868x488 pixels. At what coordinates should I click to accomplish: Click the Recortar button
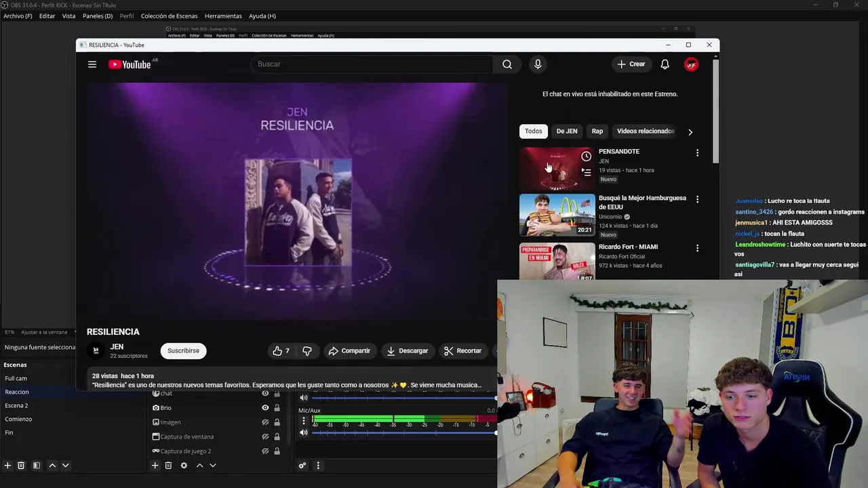462,351
